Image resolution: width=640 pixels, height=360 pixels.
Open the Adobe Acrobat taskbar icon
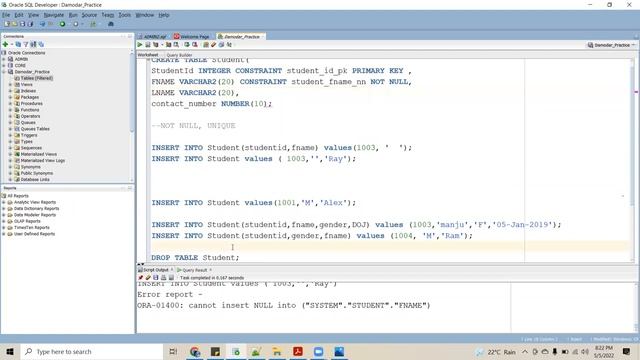coord(298,351)
